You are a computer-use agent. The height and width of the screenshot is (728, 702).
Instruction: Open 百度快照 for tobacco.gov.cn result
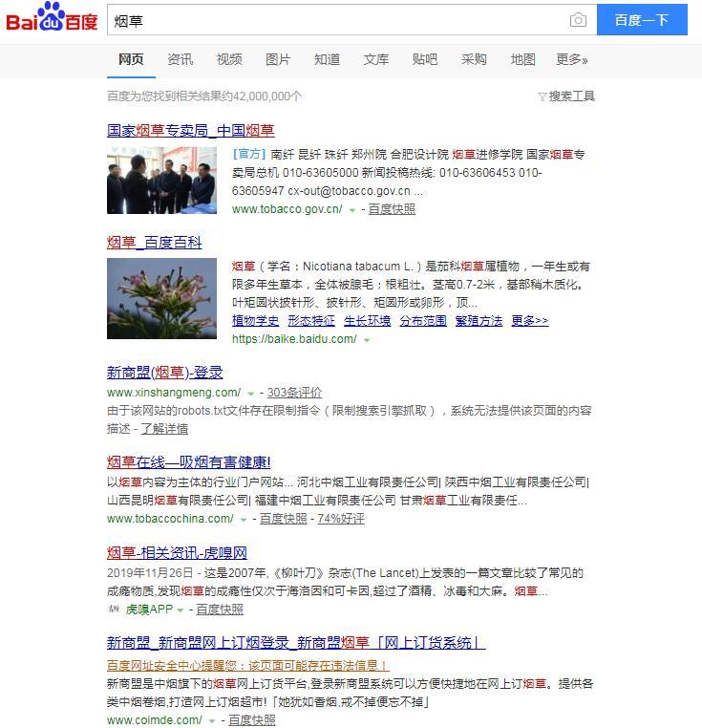pyautogui.click(x=392, y=209)
